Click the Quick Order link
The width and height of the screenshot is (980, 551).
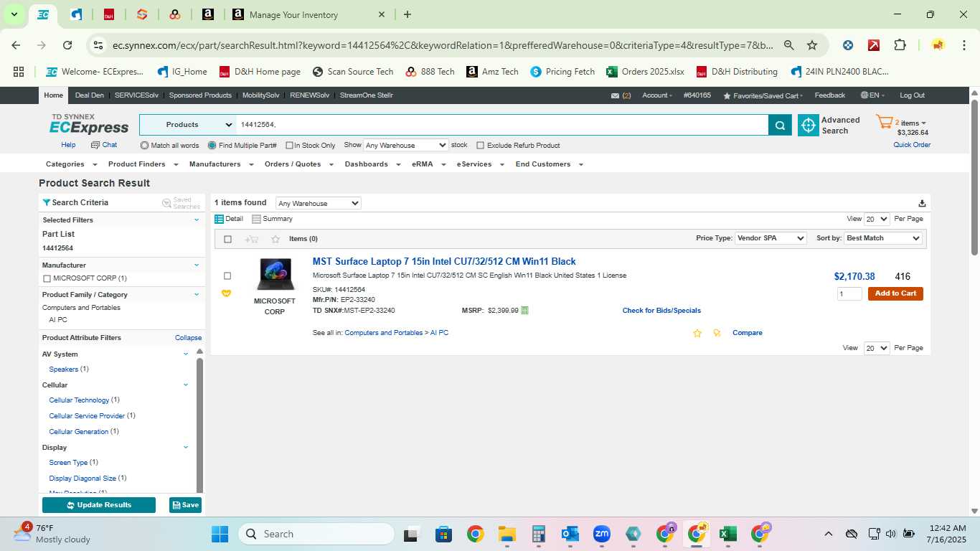(x=912, y=145)
